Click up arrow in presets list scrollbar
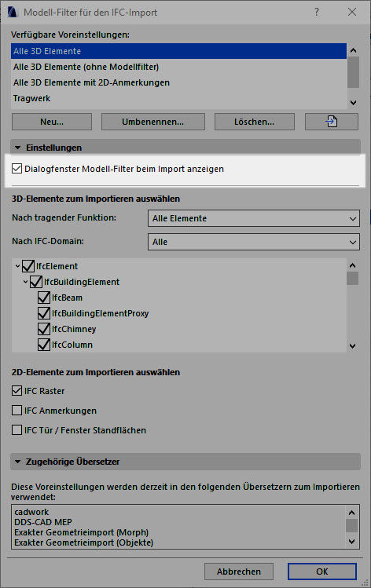The image size is (371, 588). [353, 50]
